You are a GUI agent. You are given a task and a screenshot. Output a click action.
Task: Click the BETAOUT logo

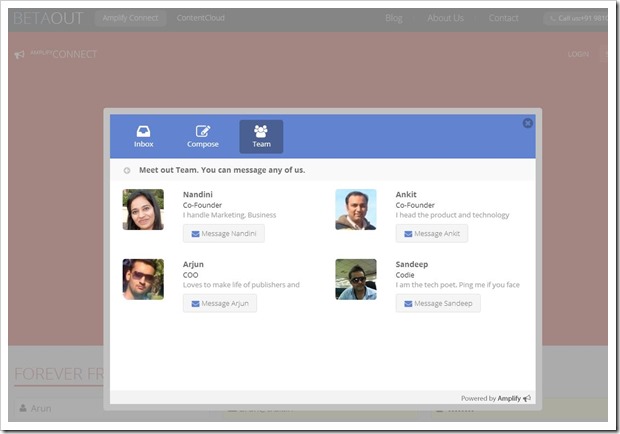tap(48, 18)
